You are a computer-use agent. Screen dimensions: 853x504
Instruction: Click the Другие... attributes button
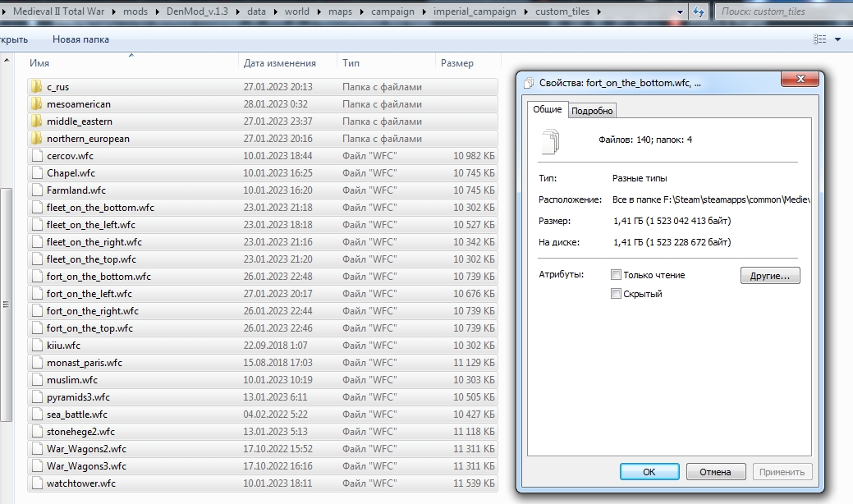tap(770, 276)
